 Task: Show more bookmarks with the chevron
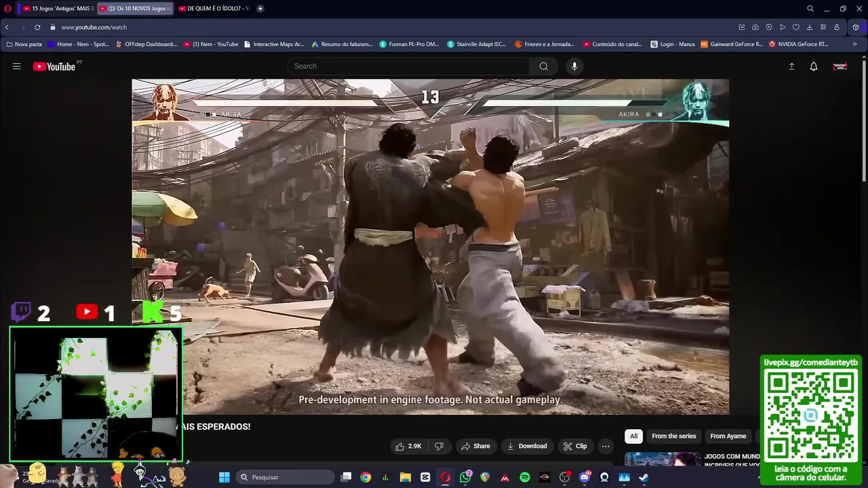coord(854,44)
